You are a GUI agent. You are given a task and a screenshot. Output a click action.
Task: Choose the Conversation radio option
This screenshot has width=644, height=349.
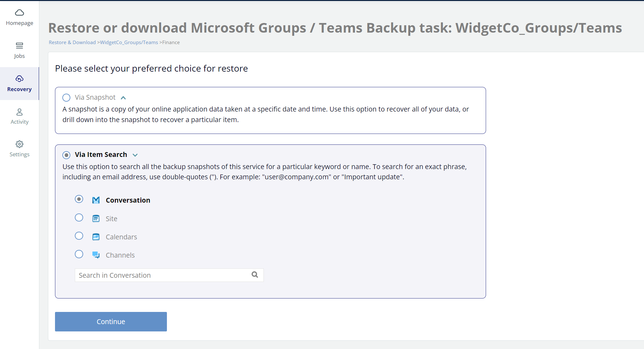coord(79,199)
